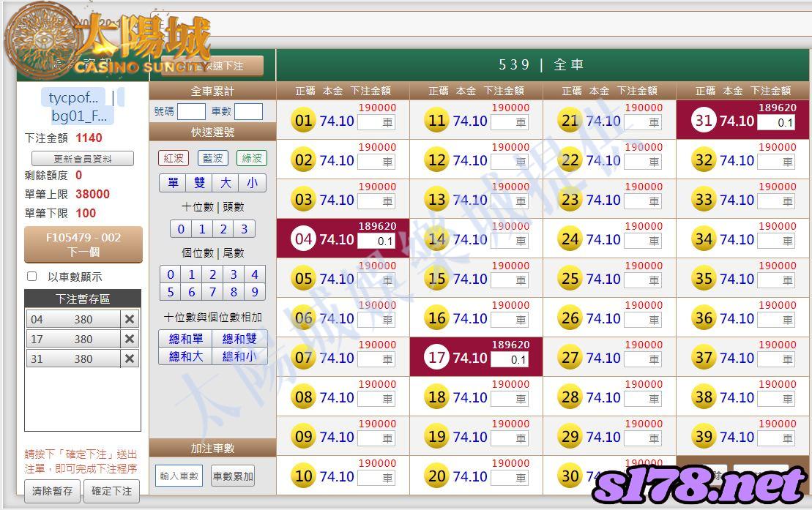Select number ball 25
Image resolution: width=812 pixels, height=510 pixels.
(570, 279)
